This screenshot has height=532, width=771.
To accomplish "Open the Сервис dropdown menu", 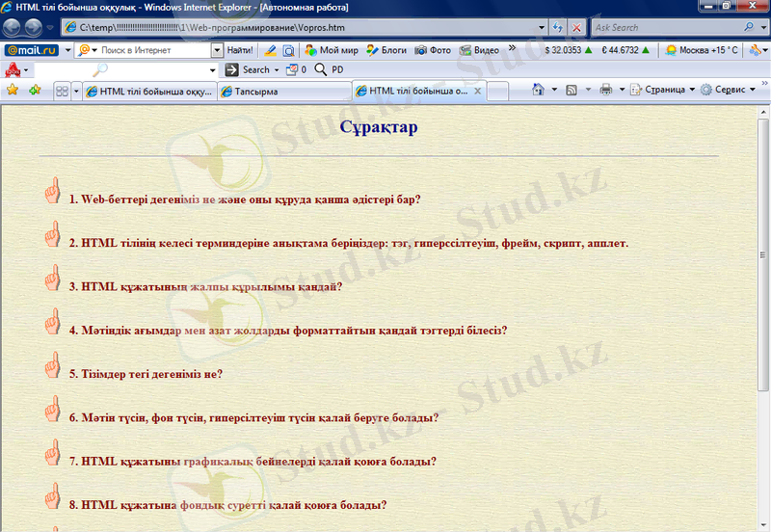I will click(x=728, y=90).
